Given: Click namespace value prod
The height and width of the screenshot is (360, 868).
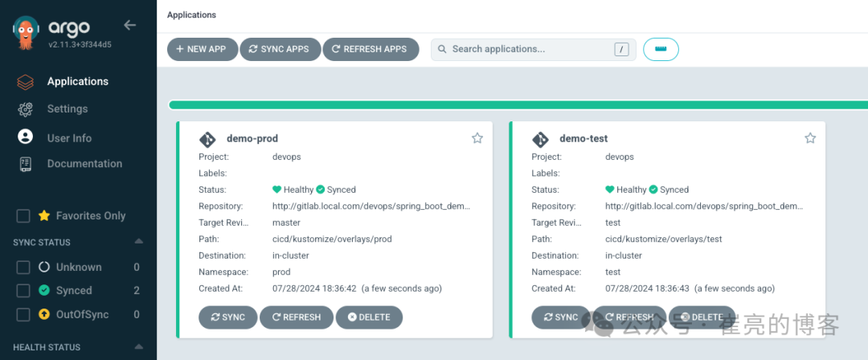Looking at the screenshot, I should click(x=281, y=272).
